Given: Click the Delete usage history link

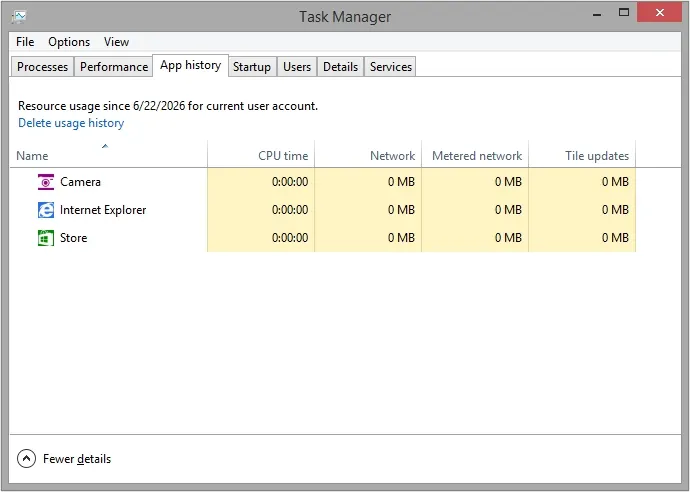Looking at the screenshot, I should click(x=71, y=123).
